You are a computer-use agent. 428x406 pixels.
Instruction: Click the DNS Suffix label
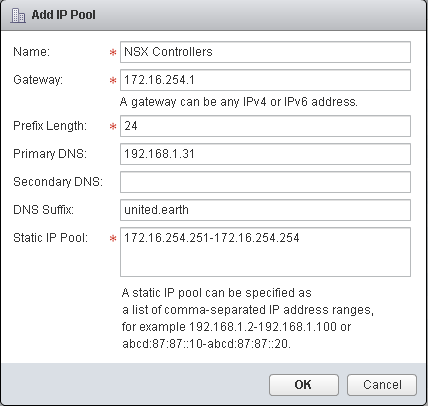(43, 210)
